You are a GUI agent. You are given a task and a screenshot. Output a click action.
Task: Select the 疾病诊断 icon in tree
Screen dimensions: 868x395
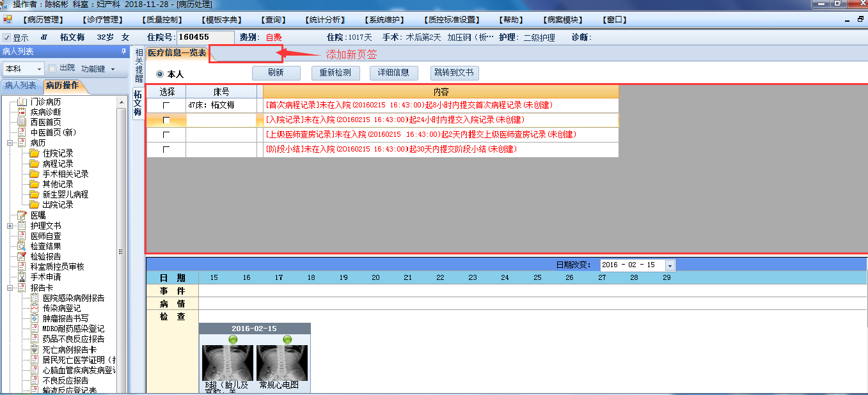[22, 112]
